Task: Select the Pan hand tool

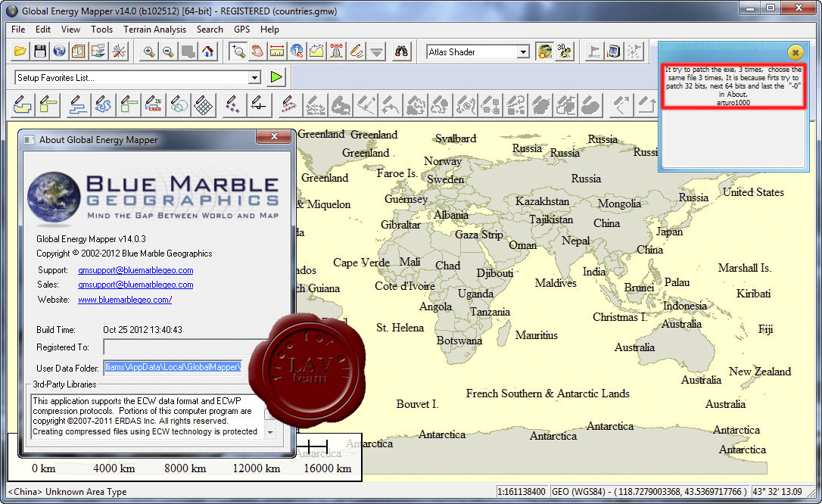Action: [x=257, y=51]
